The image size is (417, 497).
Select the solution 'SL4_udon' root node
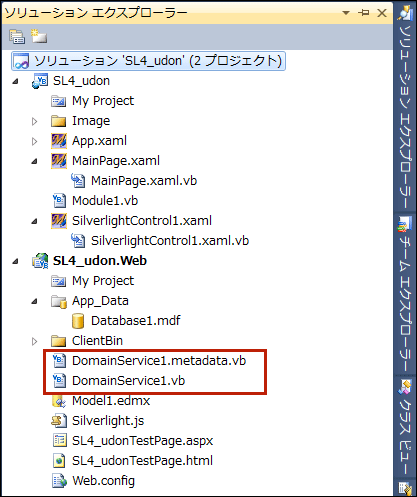click(148, 61)
